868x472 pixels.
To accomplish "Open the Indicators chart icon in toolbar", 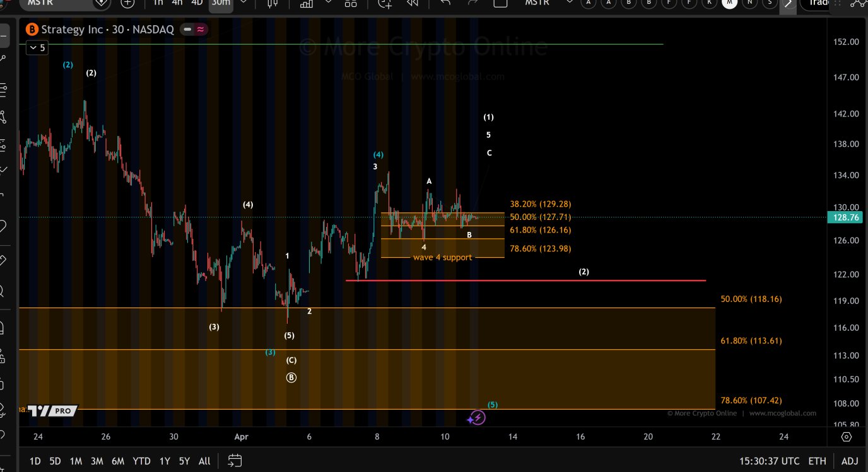I will (307, 3).
